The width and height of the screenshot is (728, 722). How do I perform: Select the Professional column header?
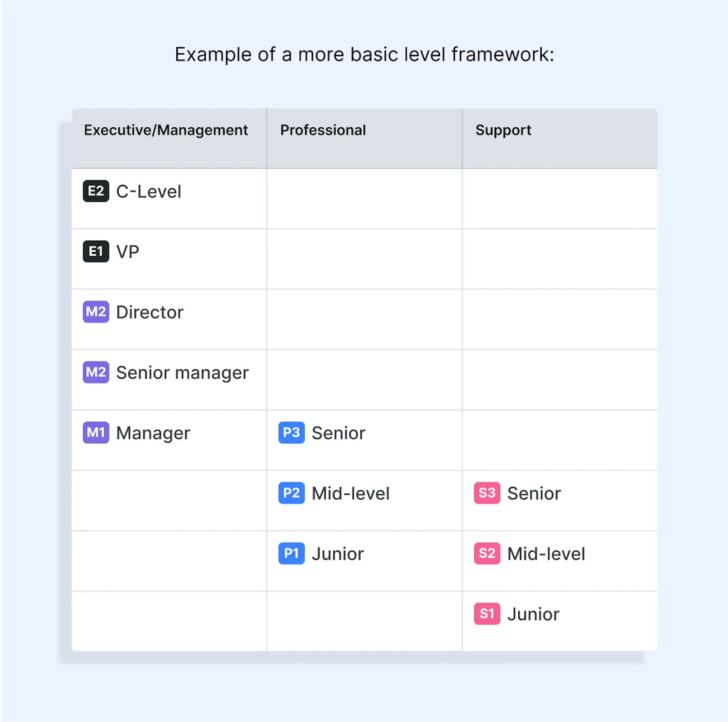tap(323, 130)
